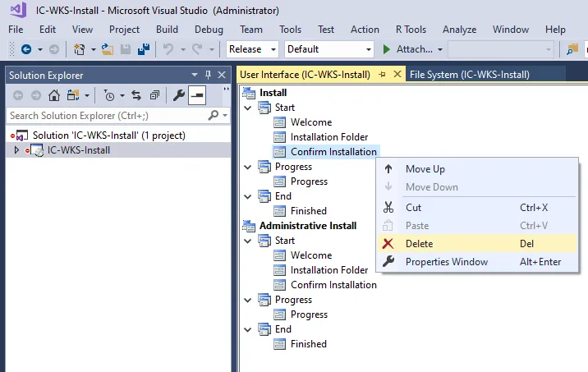Select Confirm Installation dialog under Install

(333, 151)
